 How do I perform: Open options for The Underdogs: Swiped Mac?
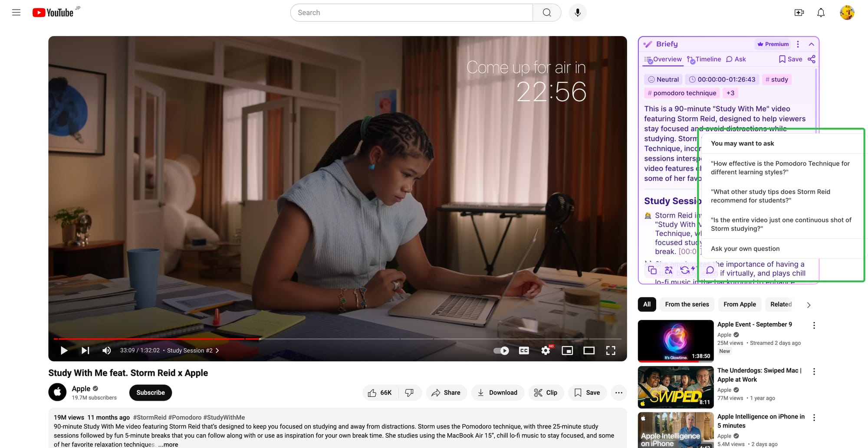pyautogui.click(x=814, y=372)
